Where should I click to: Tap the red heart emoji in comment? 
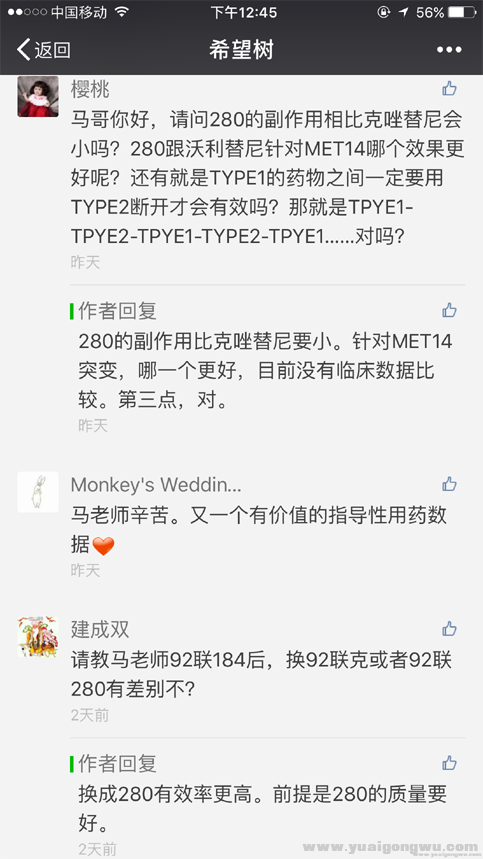tap(103, 546)
